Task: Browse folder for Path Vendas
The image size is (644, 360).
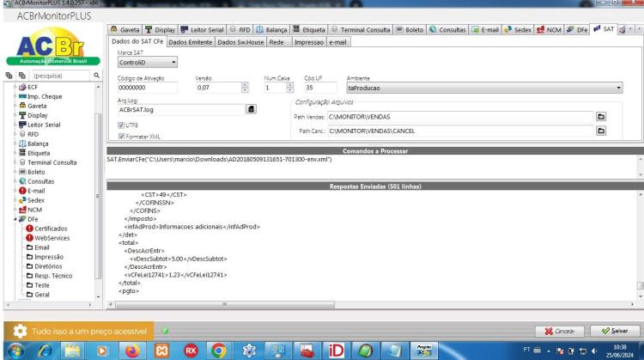Action: (601, 117)
